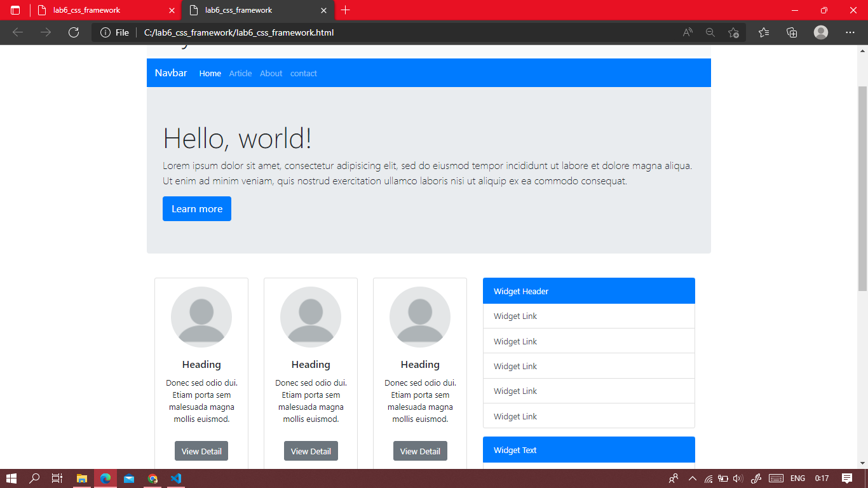Click the scrollbar down arrow

click(862, 463)
